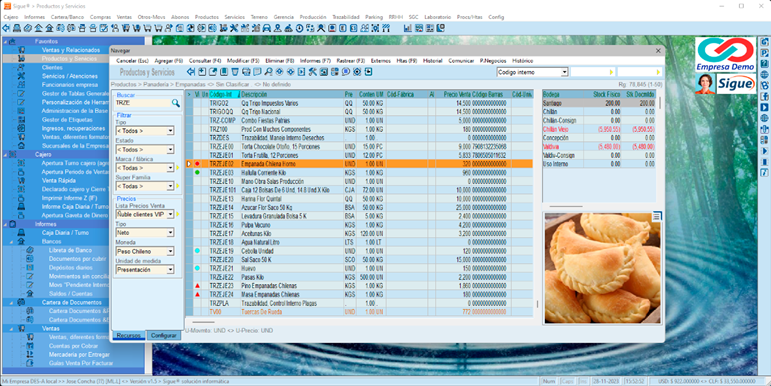Click Cancelar (Esc) in Navegar

click(x=132, y=61)
